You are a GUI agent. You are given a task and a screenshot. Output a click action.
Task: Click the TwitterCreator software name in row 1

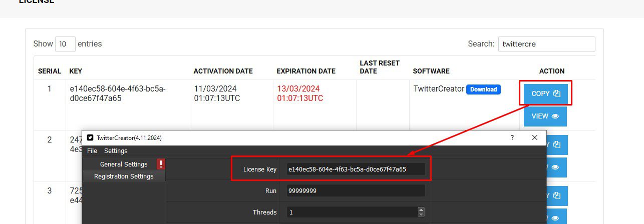439,89
